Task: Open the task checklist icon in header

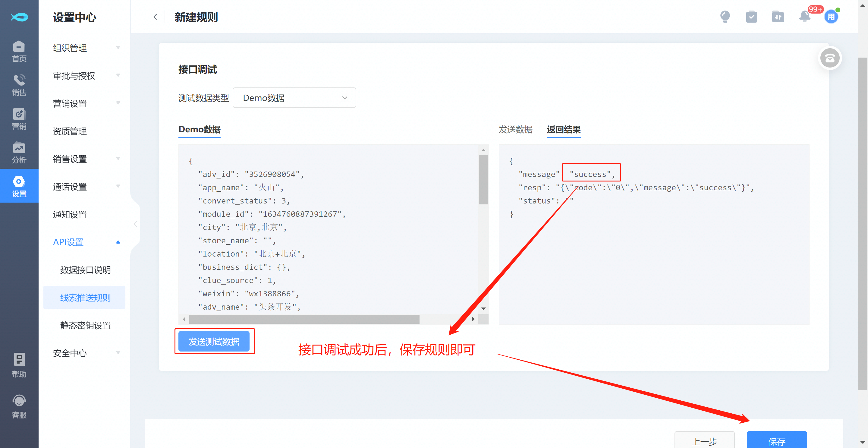Action: (751, 17)
